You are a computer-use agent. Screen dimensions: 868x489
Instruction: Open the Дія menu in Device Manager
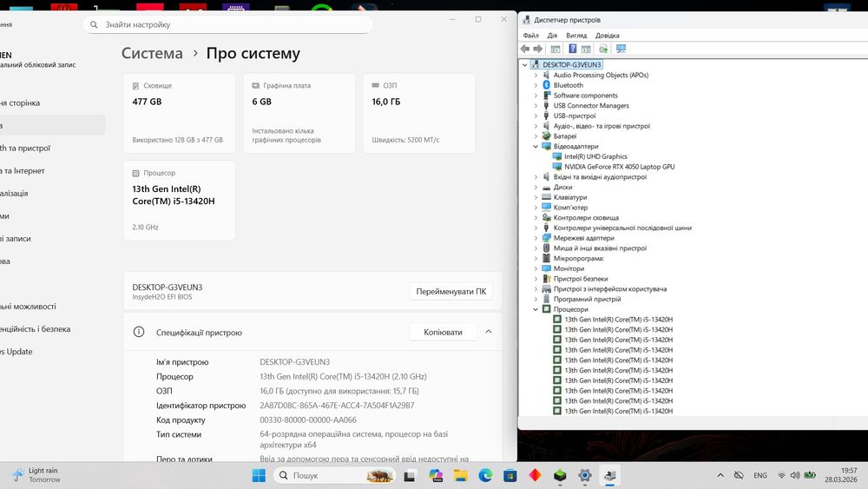click(552, 36)
